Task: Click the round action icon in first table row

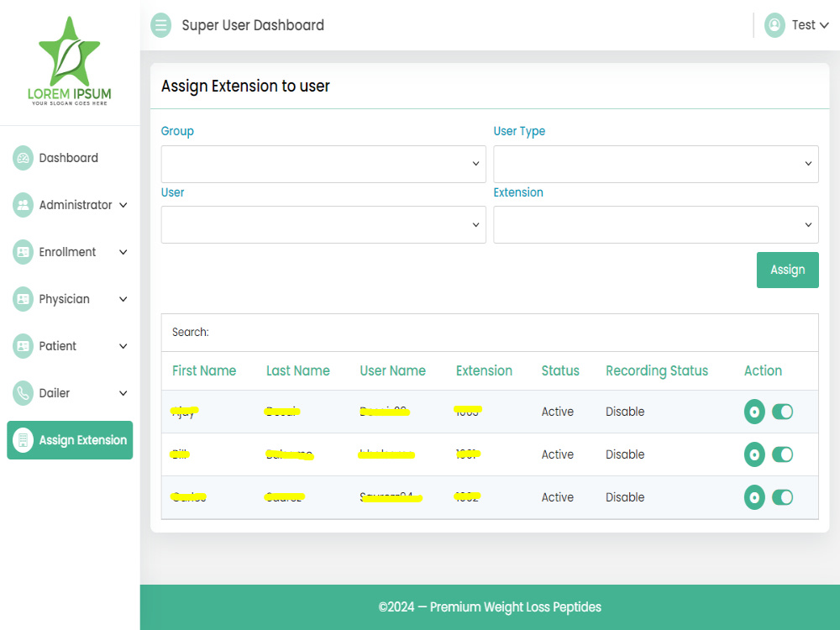Action: point(754,412)
